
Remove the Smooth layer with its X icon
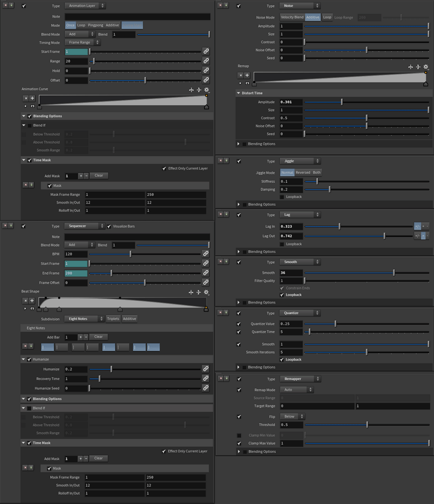click(x=220, y=262)
